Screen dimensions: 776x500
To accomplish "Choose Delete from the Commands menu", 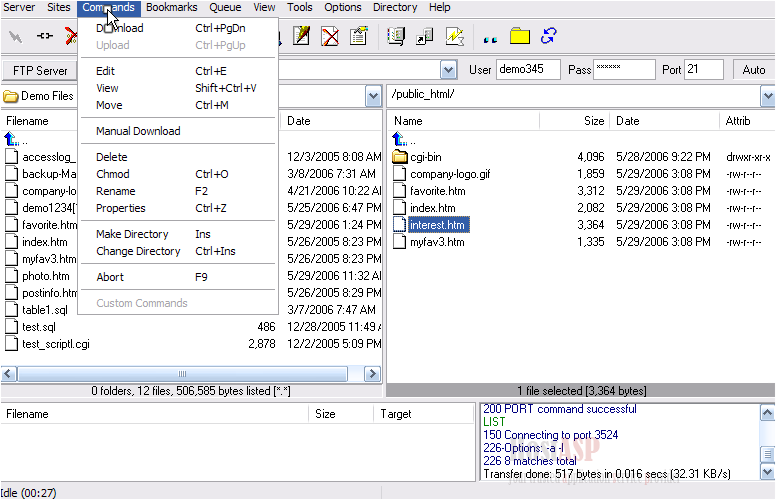I will (178, 157).
